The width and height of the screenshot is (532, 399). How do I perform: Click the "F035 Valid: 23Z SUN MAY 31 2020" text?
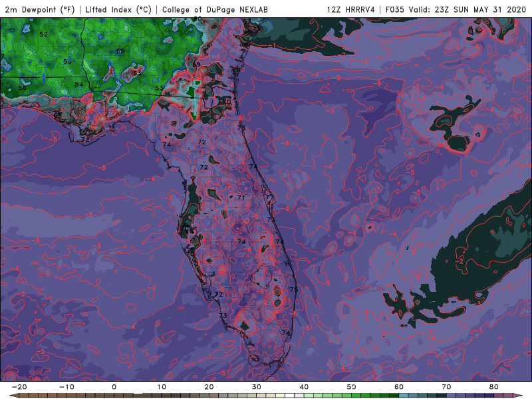pos(456,9)
